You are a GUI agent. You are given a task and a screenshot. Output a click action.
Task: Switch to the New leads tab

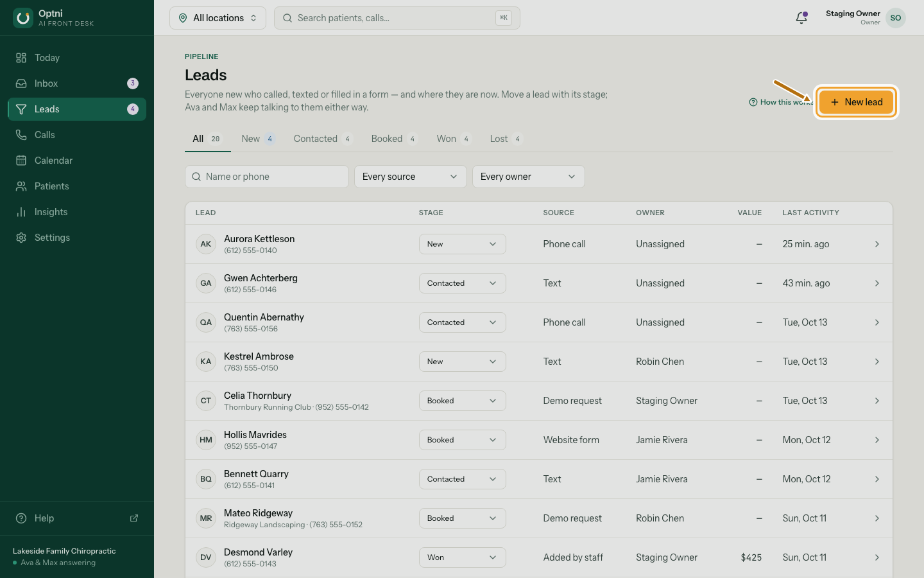click(258, 139)
